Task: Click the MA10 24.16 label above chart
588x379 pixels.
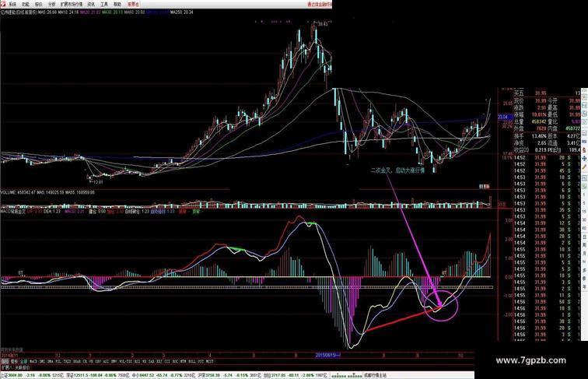Action: click(67, 12)
